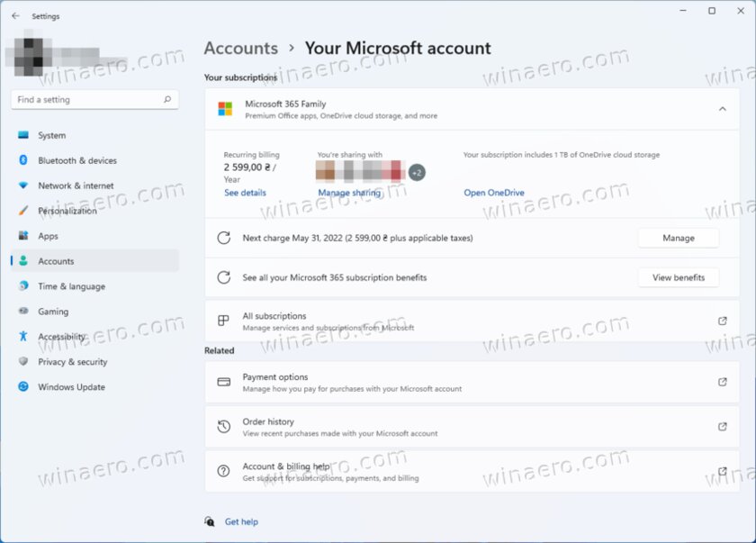Click the All subscriptions grid icon
756x543 pixels.
click(x=223, y=321)
